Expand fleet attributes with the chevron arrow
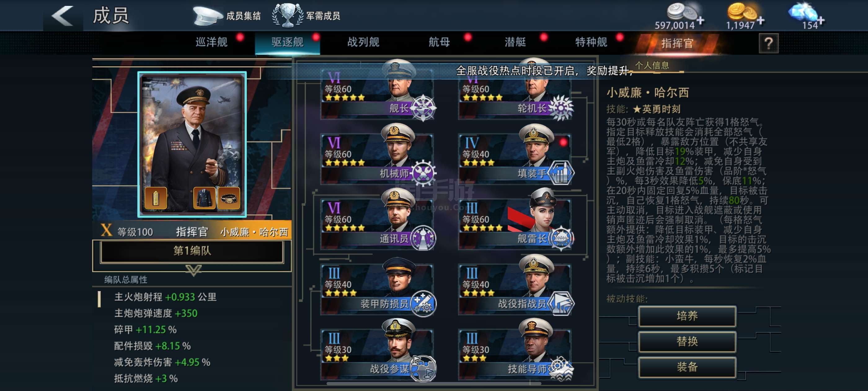Image resolution: width=868 pixels, height=391 pixels. click(193, 270)
